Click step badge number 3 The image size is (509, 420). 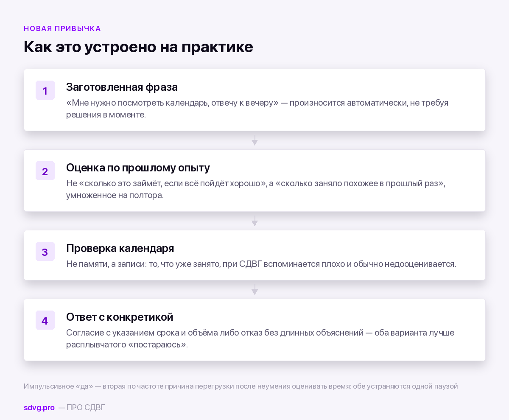(x=45, y=252)
